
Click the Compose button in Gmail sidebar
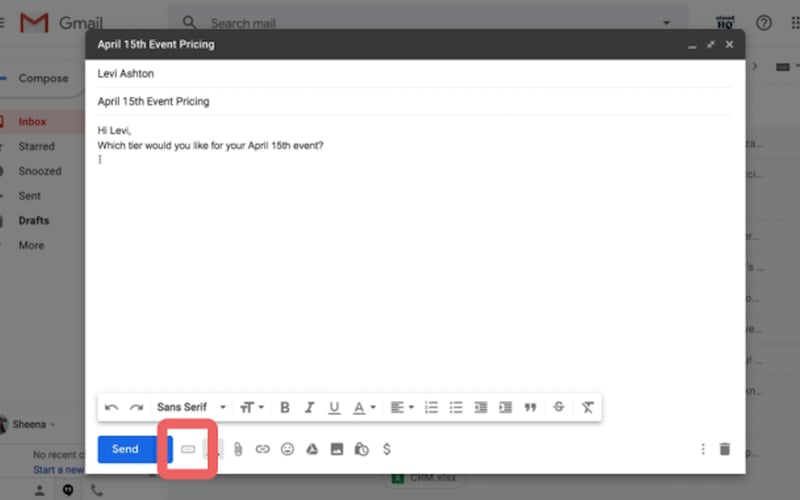coord(41,79)
